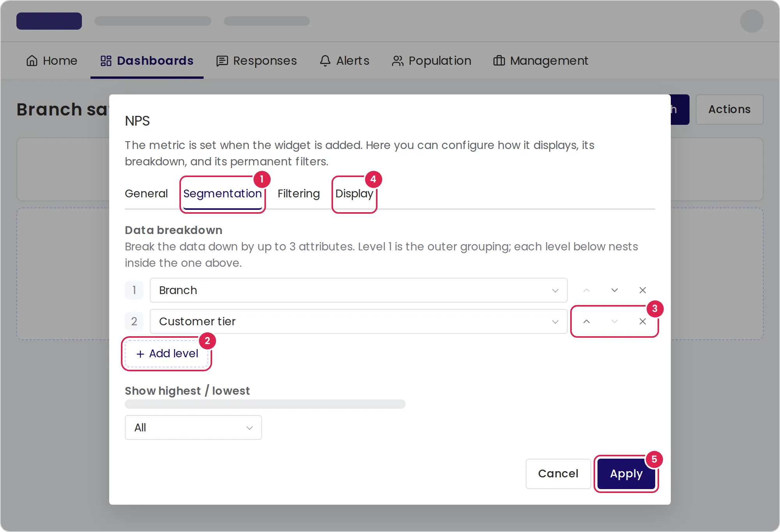Screen dimensions: 780x532
Task: Remove the Customer tier level
Action: point(643,321)
